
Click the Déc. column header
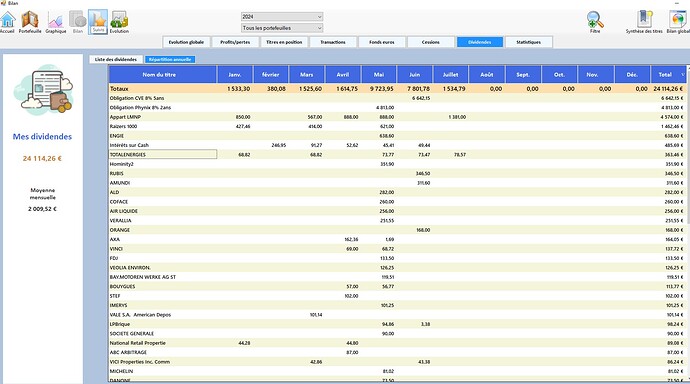tap(632, 75)
